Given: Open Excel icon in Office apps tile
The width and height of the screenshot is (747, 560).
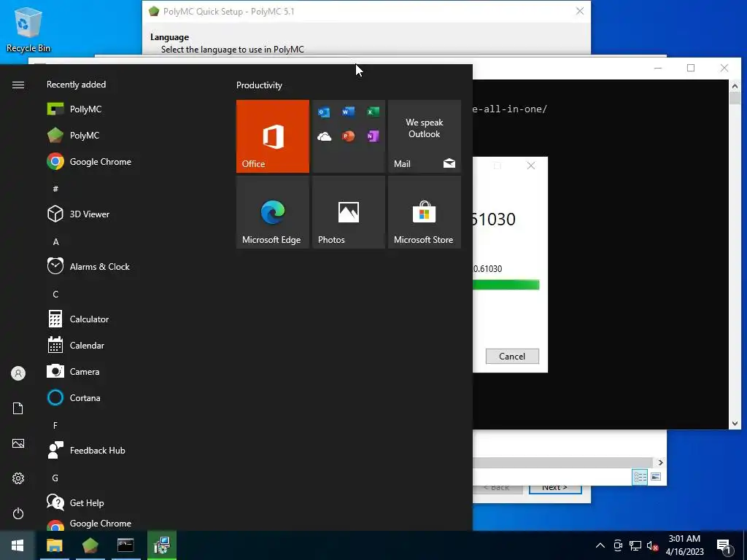Looking at the screenshot, I should click(x=373, y=112).
